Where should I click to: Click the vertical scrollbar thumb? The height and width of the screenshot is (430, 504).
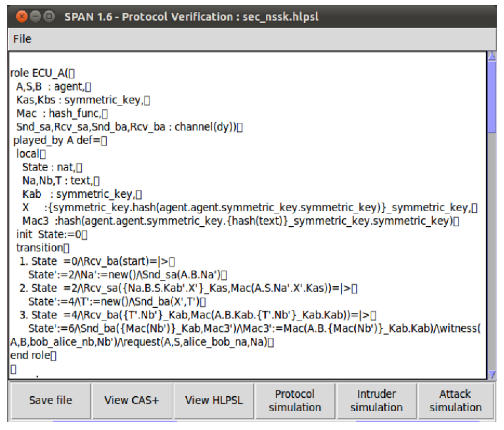(492, 97)
